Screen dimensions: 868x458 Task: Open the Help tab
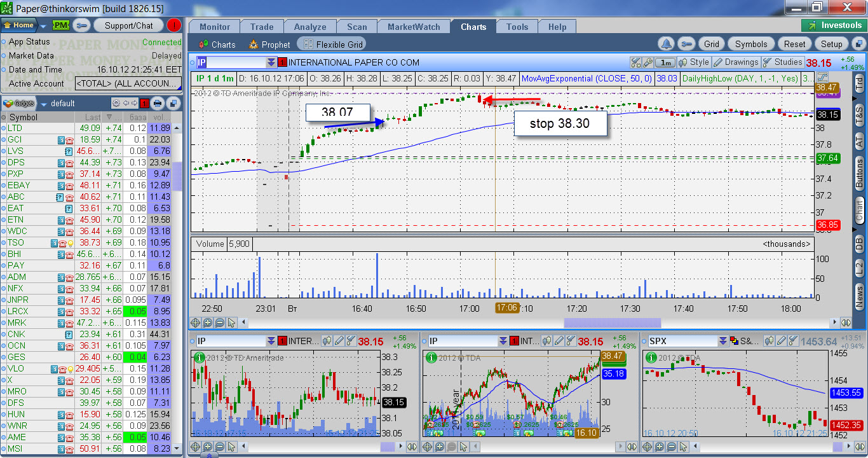[557, 27]
